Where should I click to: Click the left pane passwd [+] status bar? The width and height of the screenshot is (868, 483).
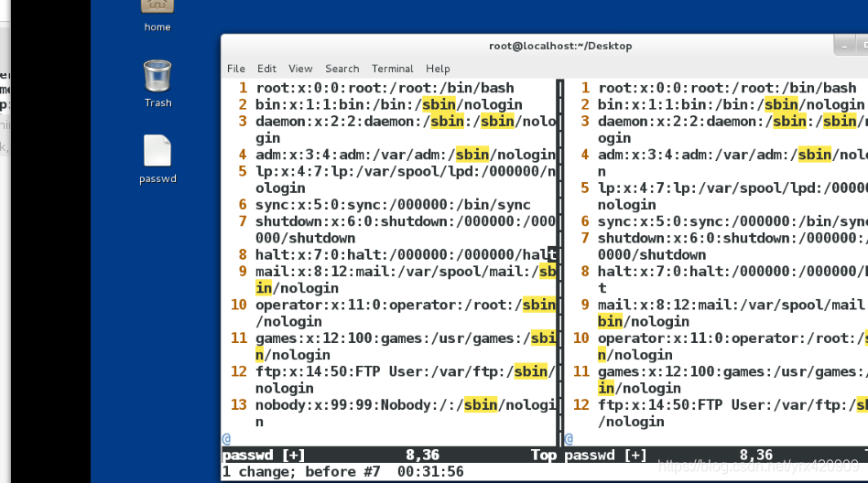(x=388, y=455)
